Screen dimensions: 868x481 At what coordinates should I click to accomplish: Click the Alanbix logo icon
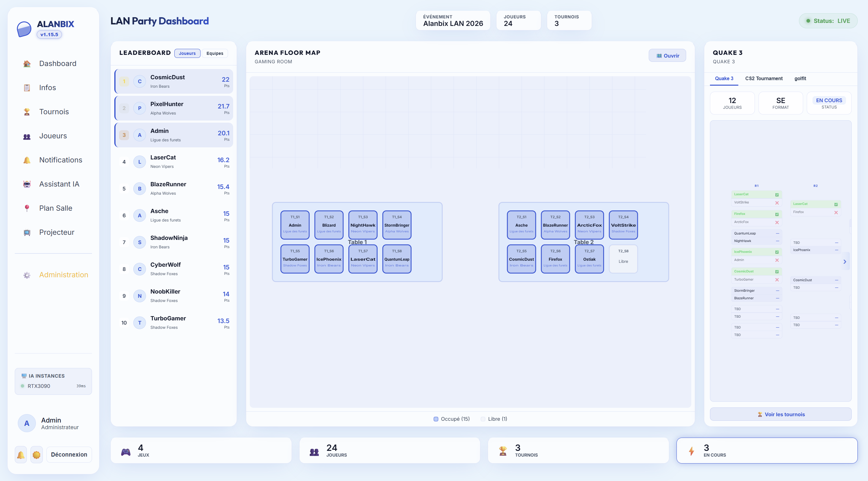coord(24,29)
